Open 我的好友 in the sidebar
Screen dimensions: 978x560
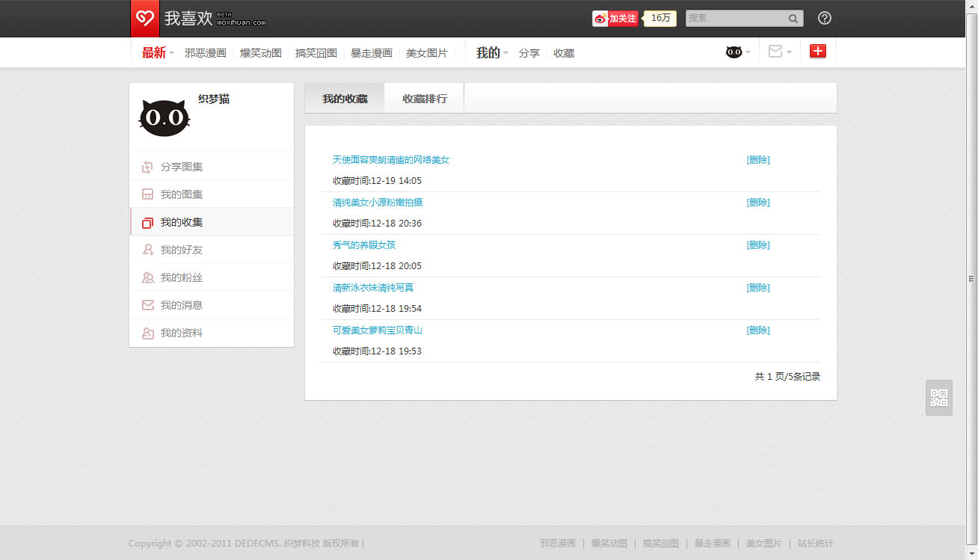coord(181,250)
